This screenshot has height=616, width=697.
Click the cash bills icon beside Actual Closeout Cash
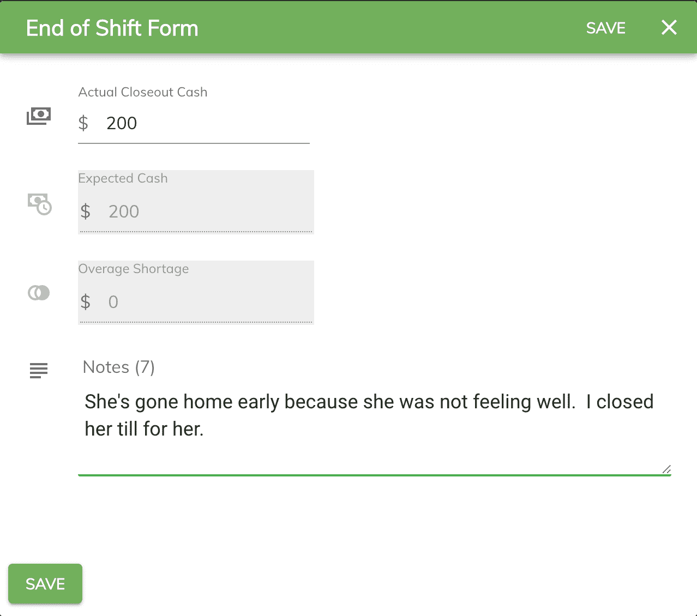39,116
